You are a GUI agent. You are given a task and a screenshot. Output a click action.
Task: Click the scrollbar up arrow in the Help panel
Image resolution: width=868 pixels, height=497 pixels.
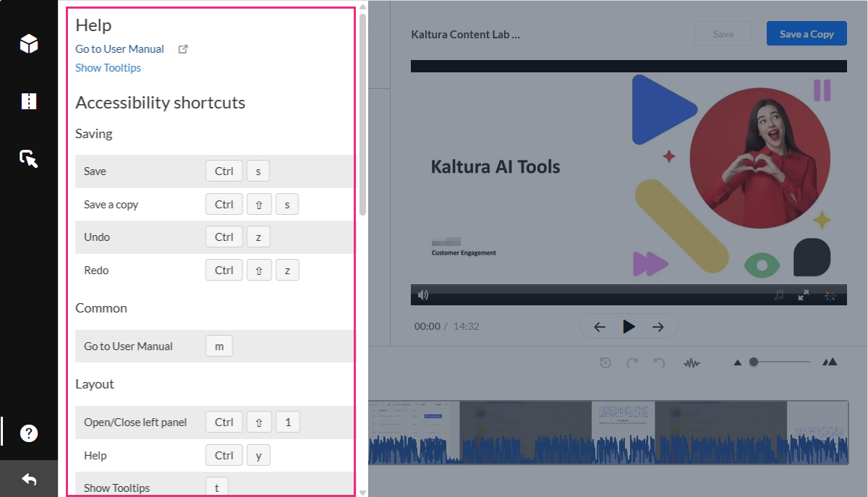tap(362, 5)
